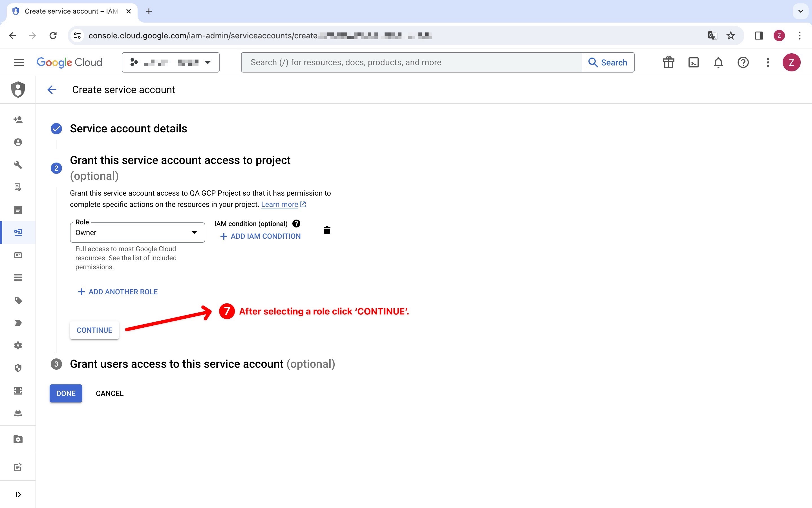Expand the Service account details step

pyautogui.click(x=128, y=128)
